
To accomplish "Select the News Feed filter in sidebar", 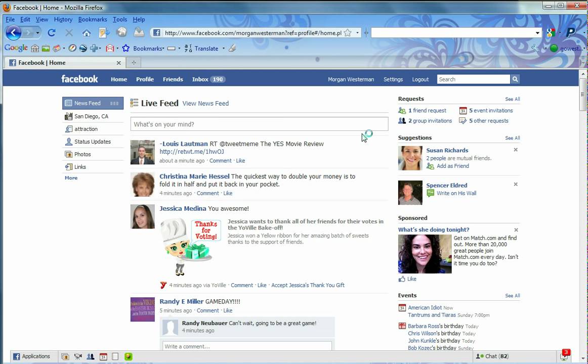I will point(93,103).
